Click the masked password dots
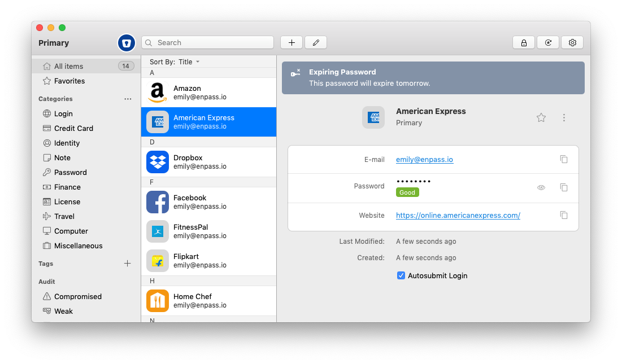 pyautogui.click(x=414, y=181)
